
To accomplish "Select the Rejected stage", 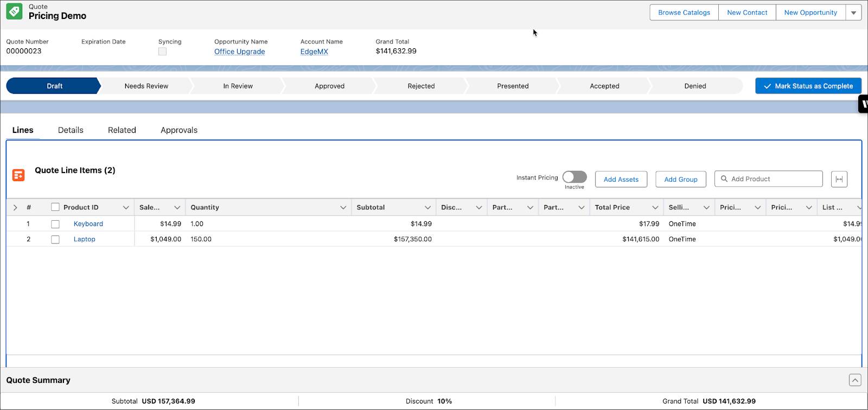I will click(421, 86).
